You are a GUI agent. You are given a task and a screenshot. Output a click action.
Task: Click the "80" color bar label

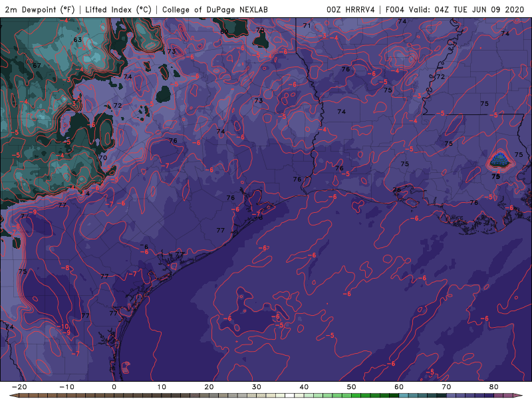(x=494, y=387)
